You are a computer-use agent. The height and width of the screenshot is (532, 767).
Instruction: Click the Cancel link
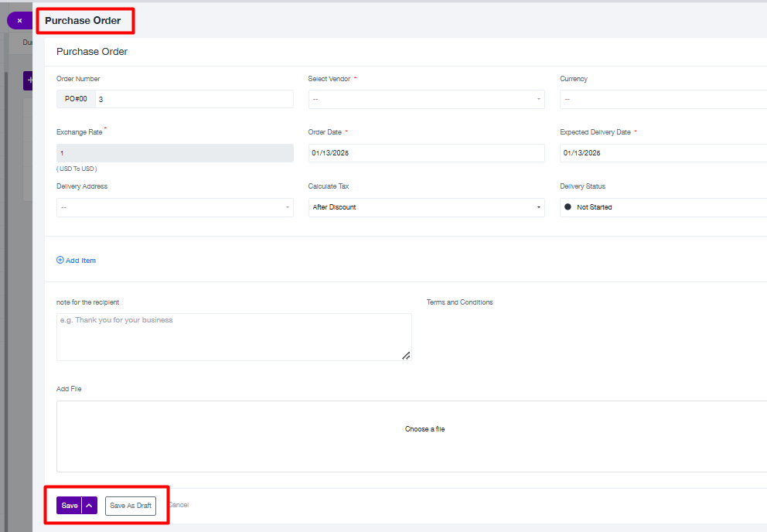179,505
